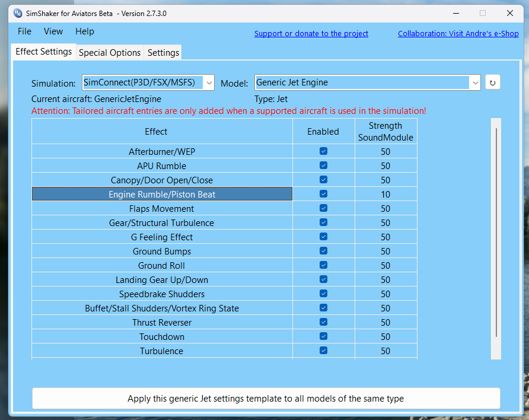Minimize the SimShaker window

(x=456, y=13)
